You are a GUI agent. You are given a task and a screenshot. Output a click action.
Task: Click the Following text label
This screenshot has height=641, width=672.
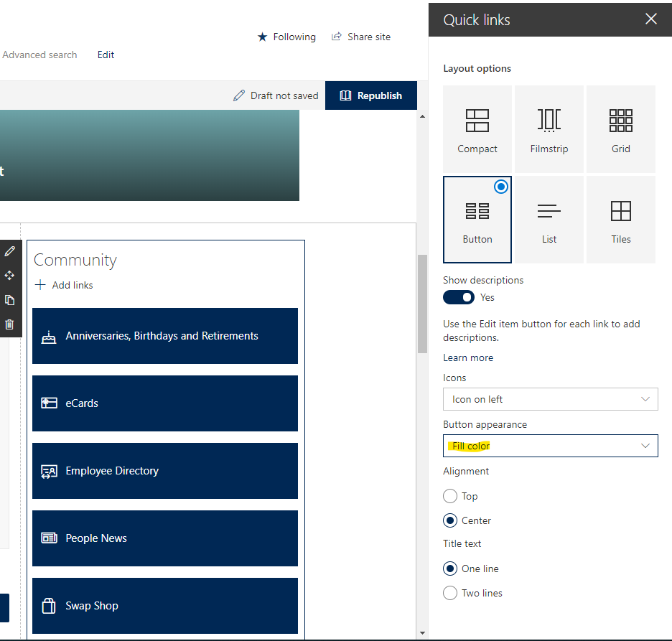click(294, 37)
